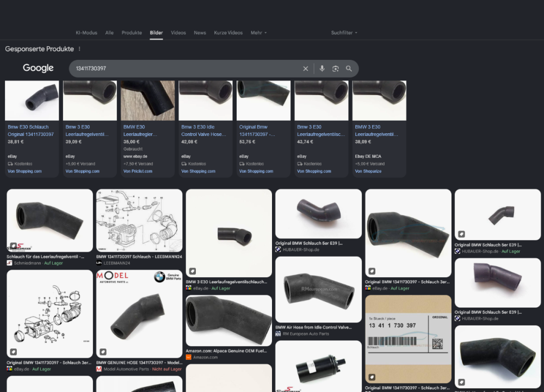Screen dimensions: 544x392
Task: Open the 13 41 1 730 397 part label image
Action: pos(408,339)
